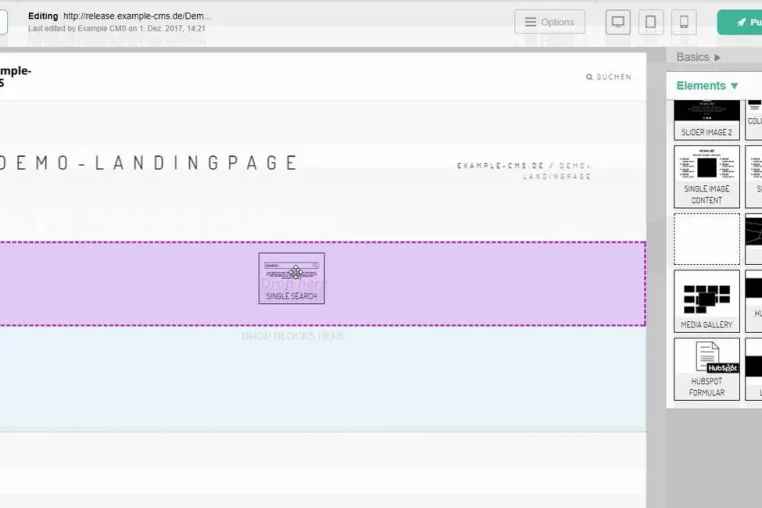This screenshot has height=508, width=762.
Task: Click the Demo-Landingpage heading
Action: [149, 162]
